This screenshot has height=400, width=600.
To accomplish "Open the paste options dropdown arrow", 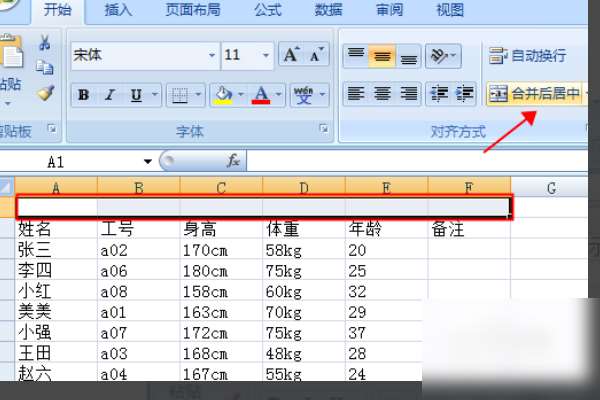I will point(8,103).
